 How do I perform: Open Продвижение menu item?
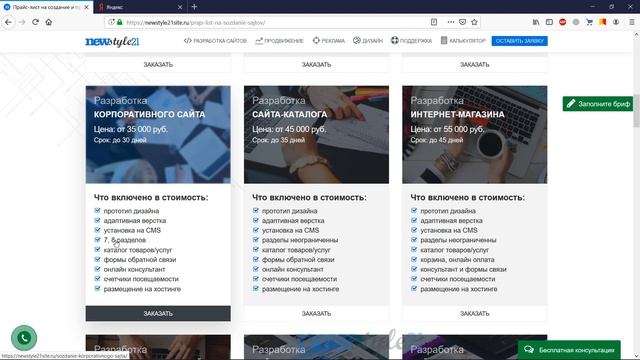pyautogui.click(x=280, y=41)
